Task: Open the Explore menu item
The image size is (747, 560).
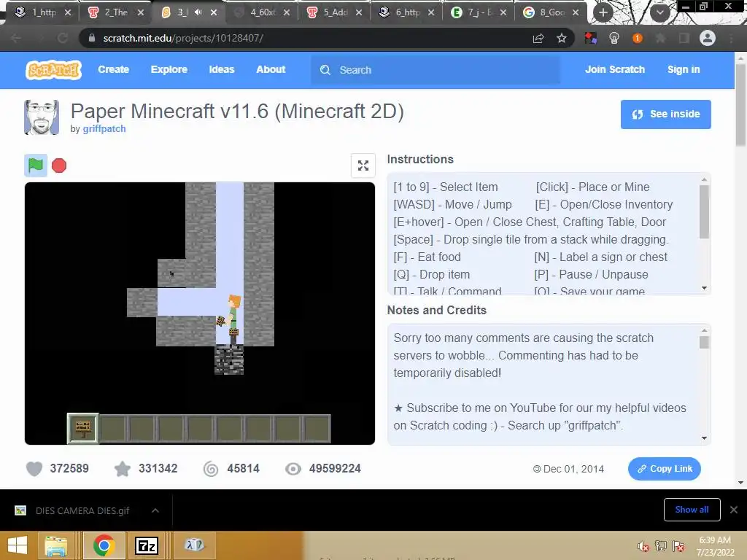Action: coord(169,69)
